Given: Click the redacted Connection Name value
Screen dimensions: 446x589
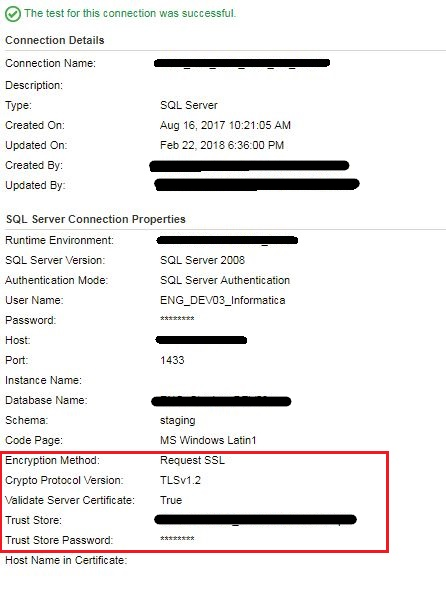Looking at the screenshot, I should [242, 63].
